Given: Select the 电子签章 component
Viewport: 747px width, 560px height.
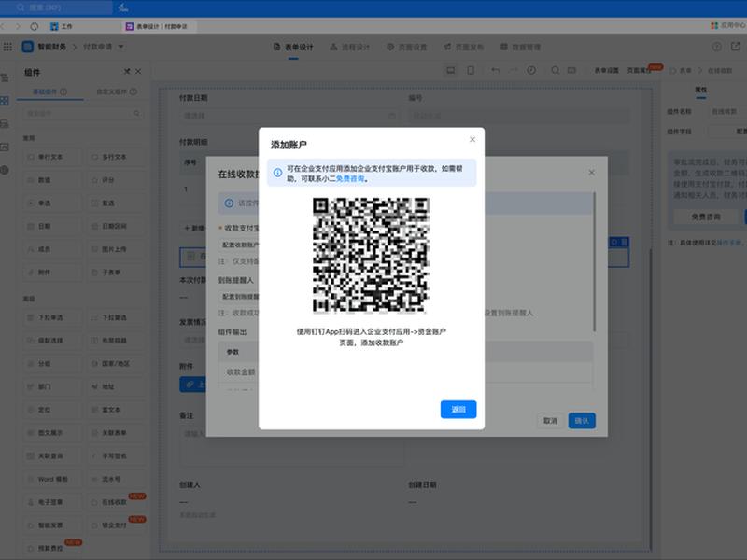Looking at the screenshot, I should [x=51, y=502].
